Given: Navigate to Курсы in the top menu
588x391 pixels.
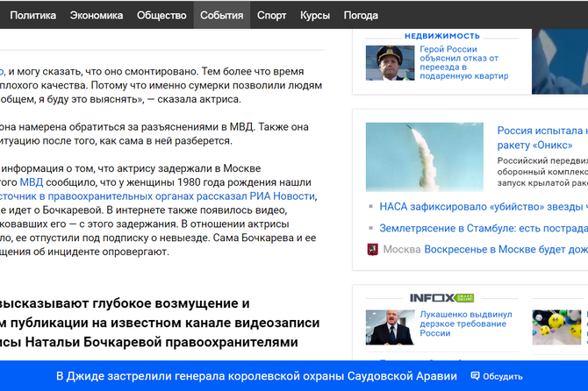Looking at the screenshot, I should click(x=315, y=15).
